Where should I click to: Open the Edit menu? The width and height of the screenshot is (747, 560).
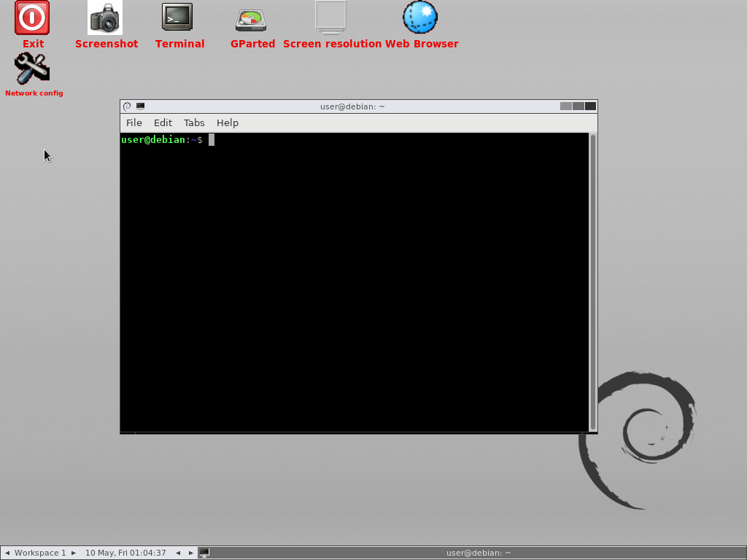(163, 122)
